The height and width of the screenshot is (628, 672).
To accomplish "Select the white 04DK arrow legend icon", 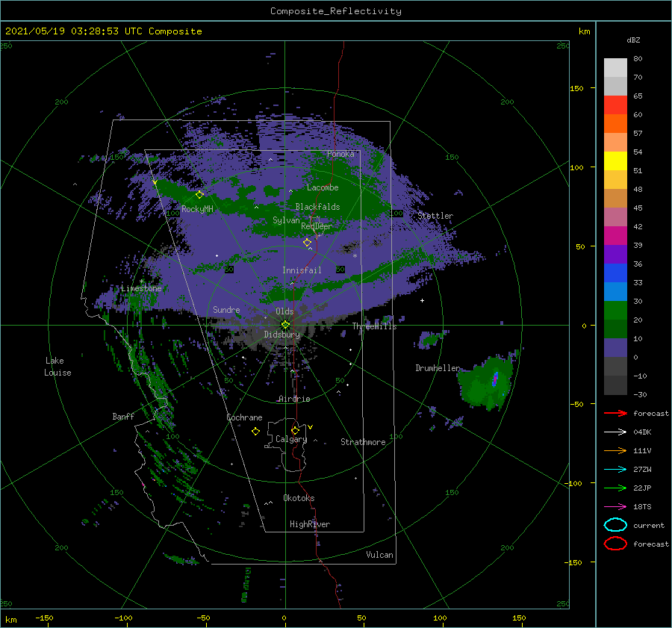I will pos(615,432).
